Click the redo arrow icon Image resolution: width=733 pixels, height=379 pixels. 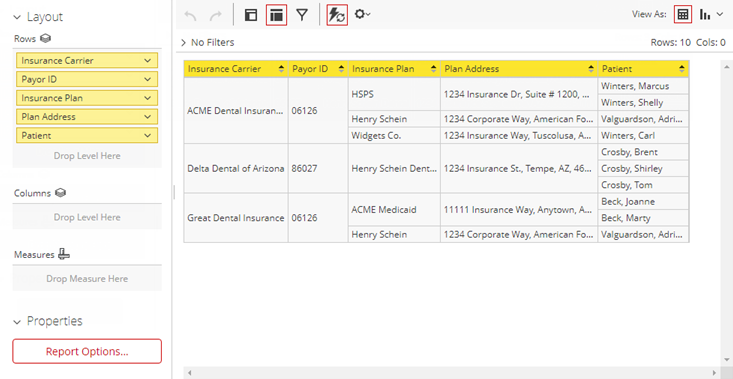pyautogui.click(x=216, y=15)
